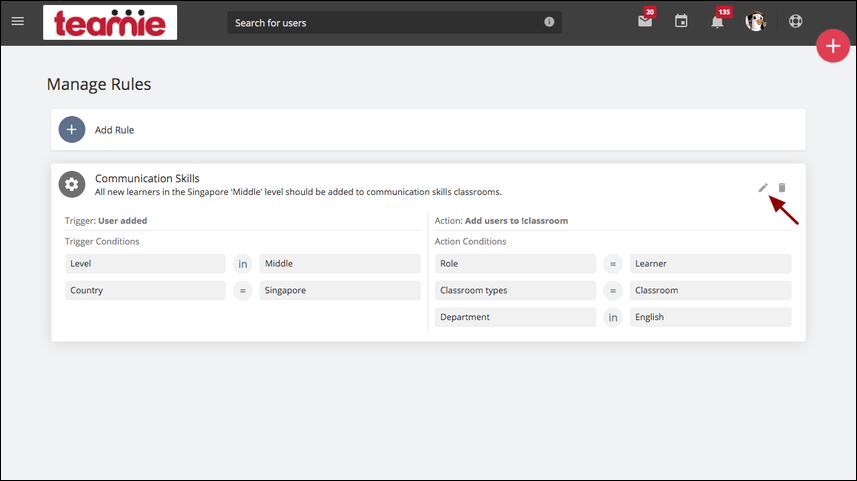Click the Add Rule label
The image size is (857, 481).
(x=114, y=130)
